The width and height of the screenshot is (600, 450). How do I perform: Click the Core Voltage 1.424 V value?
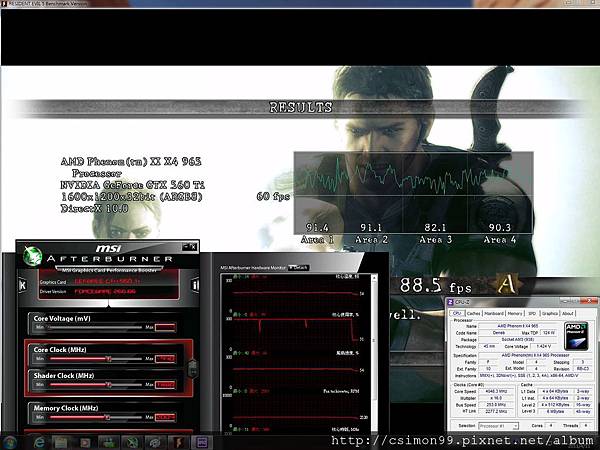pos(543,346)
